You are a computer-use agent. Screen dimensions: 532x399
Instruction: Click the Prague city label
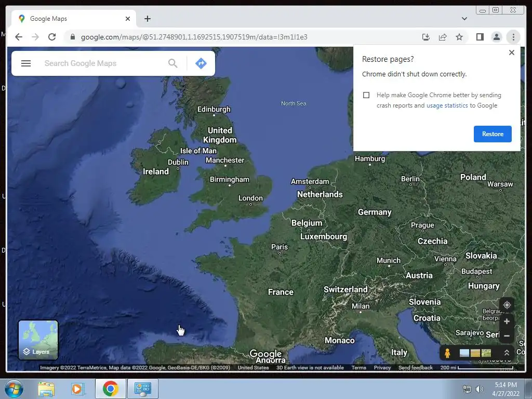pos(422,225)
